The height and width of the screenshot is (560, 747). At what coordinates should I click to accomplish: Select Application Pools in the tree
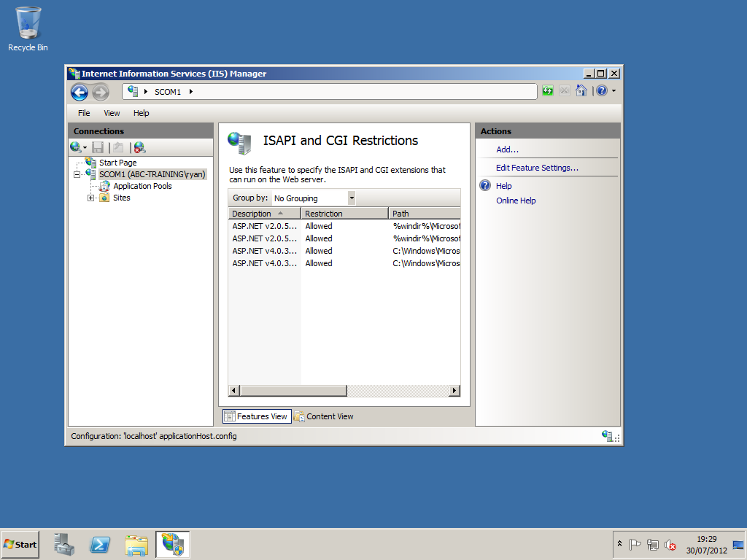point(142,186)
